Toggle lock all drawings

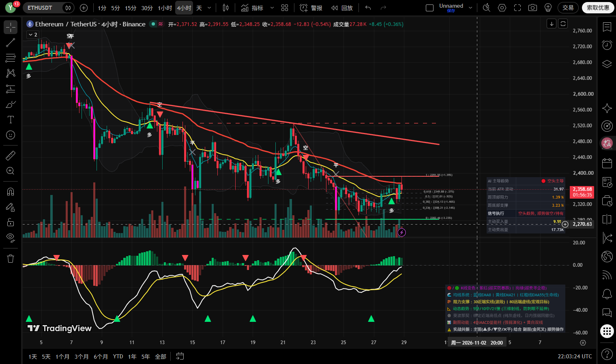coord(11,222)
